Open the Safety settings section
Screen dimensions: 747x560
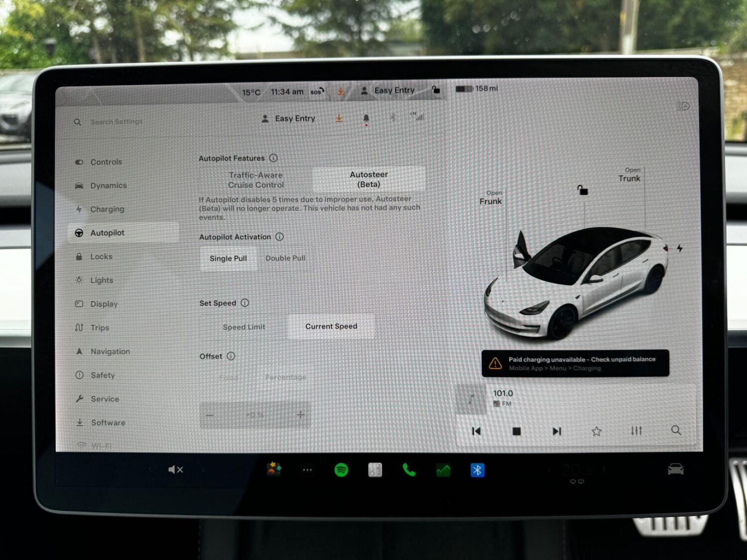click(x=103, y=375)
